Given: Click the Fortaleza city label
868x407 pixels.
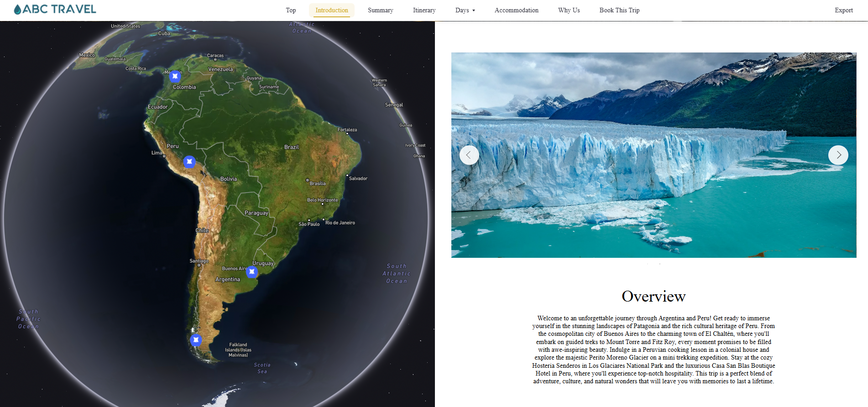Looking at the screenshot, I should [347, 130].
